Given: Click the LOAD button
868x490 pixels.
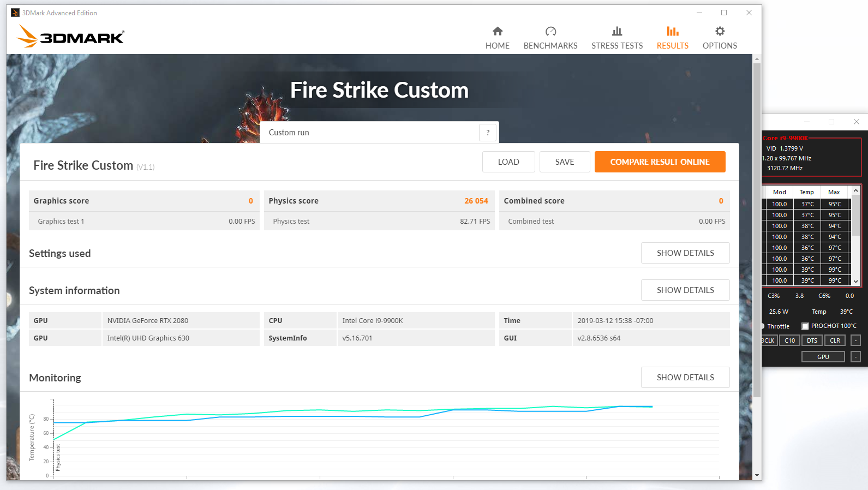Looking at the screenshot, I should [x=508, y=162].
